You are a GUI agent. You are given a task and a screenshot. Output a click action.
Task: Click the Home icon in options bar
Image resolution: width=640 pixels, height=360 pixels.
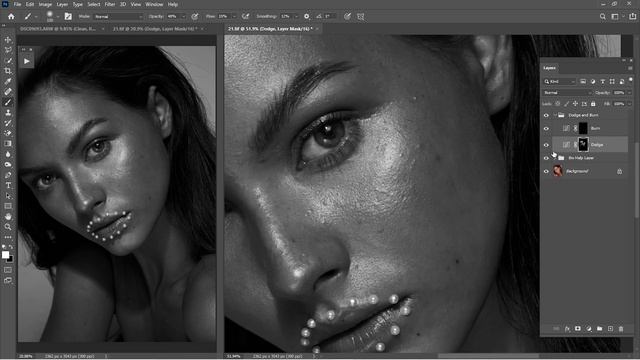pyautogui.click(x=11, y=16)
